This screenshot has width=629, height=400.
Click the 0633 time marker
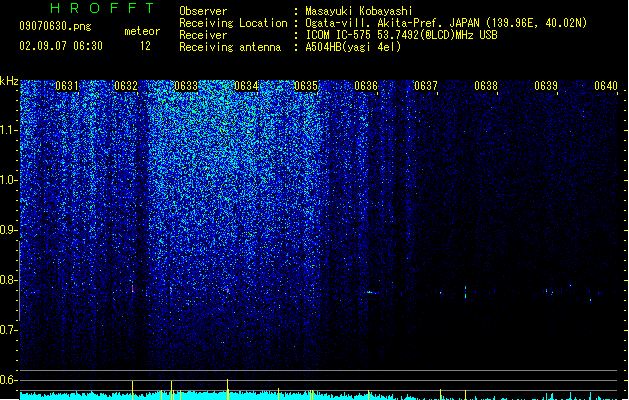coord(186,86)
